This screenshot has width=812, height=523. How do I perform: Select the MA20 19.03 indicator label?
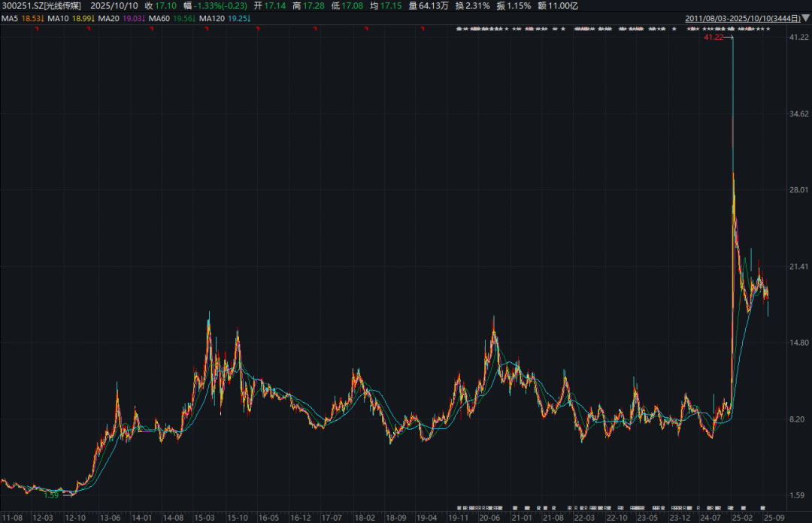click(x=121, y=18)
